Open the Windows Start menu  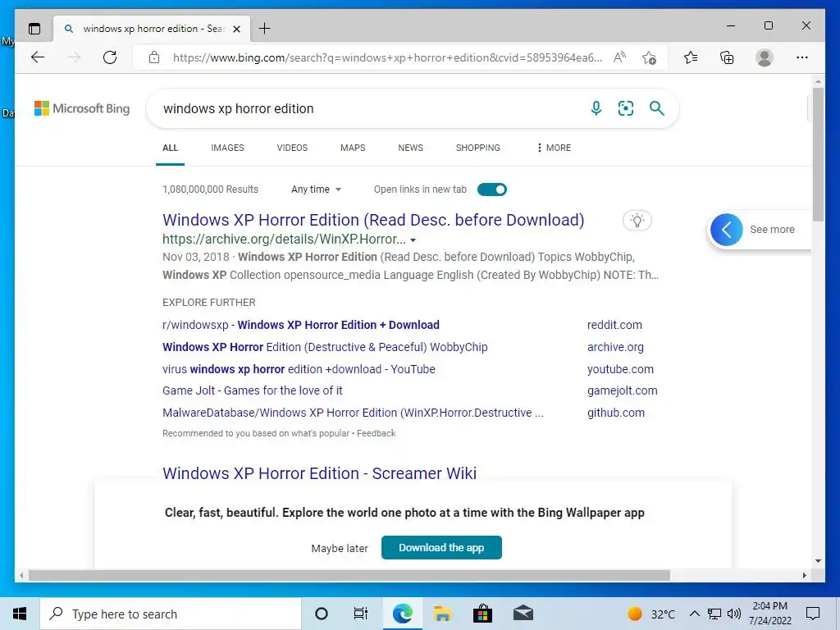click(20, 614)
